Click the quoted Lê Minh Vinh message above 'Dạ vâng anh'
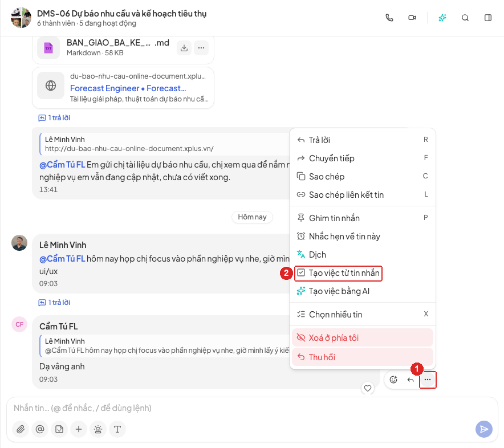 pos(165,346)
